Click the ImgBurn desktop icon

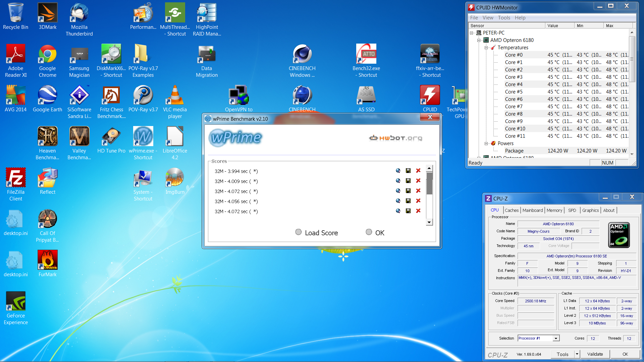(175, 181)
